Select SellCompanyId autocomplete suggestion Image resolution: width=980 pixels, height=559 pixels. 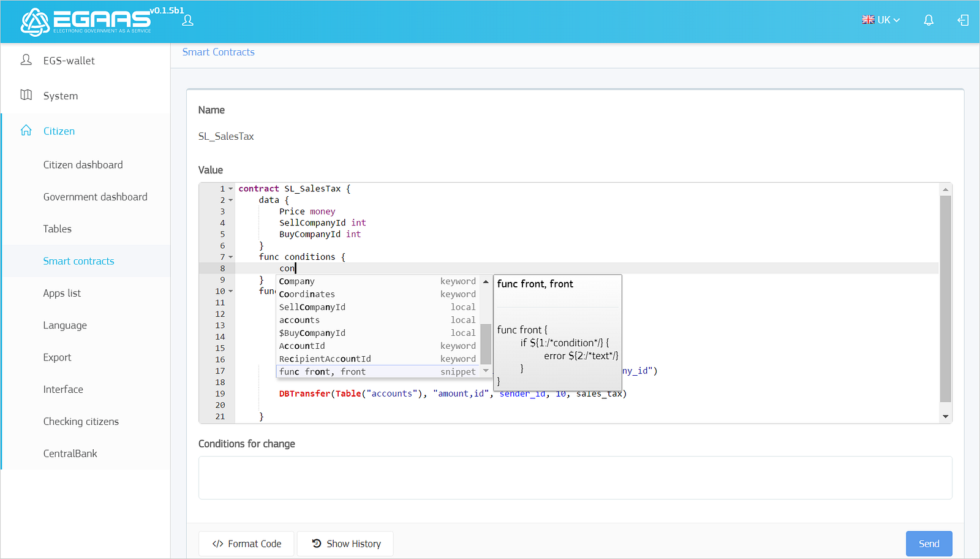pos(378,307)
